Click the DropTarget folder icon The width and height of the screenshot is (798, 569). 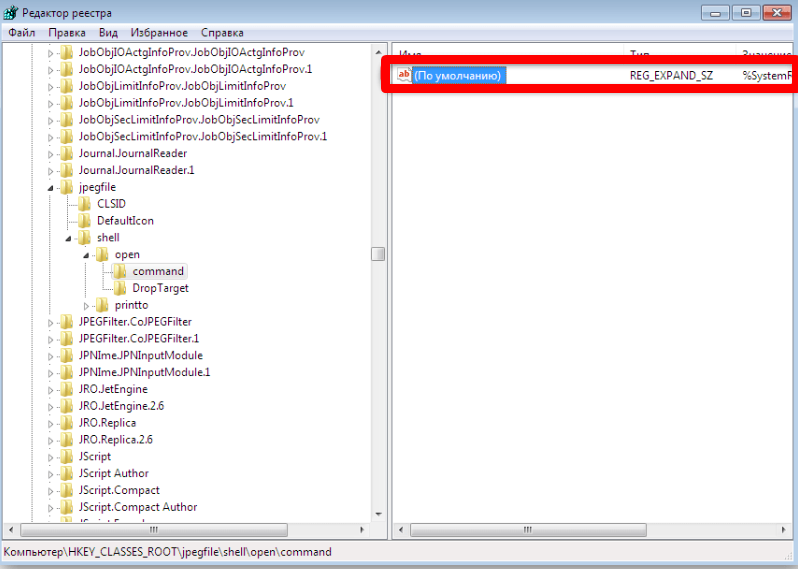pyautogui.click(x=120, y=288)
